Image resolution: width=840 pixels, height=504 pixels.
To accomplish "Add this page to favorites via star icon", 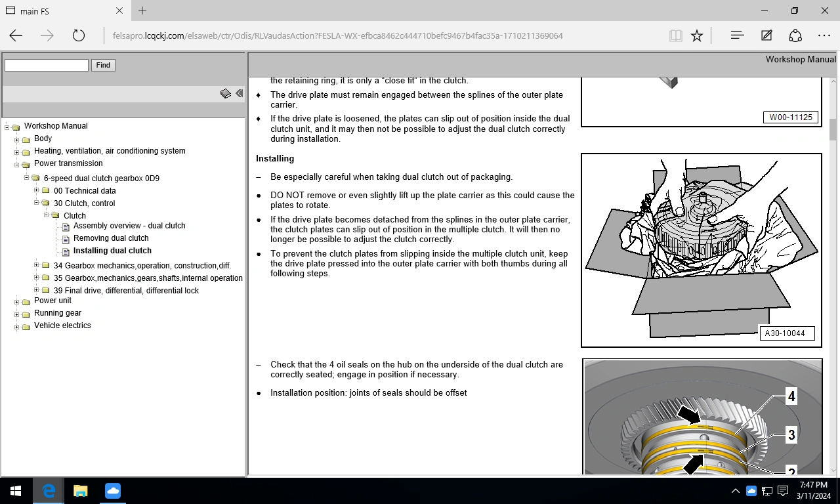I will 697,35.
